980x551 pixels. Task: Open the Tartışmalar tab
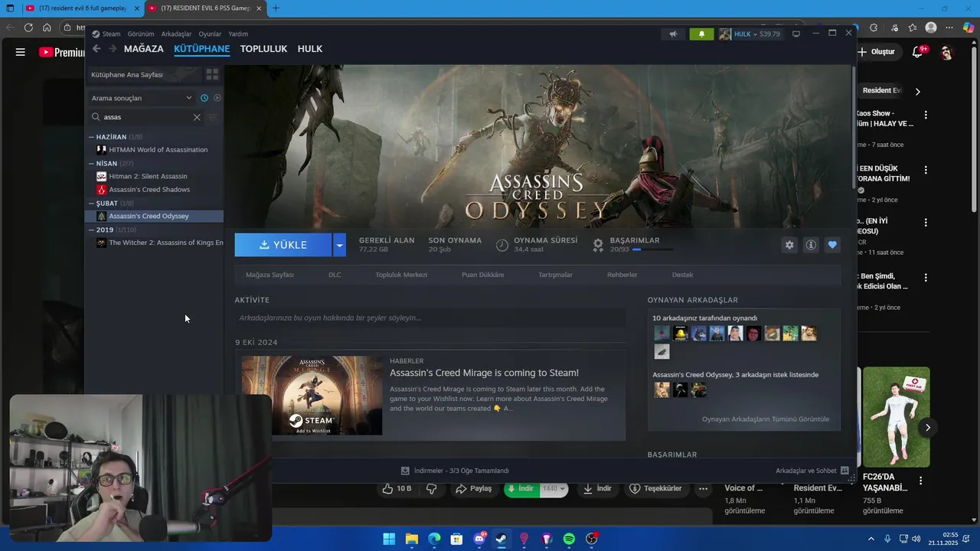[x=555, y=275]
